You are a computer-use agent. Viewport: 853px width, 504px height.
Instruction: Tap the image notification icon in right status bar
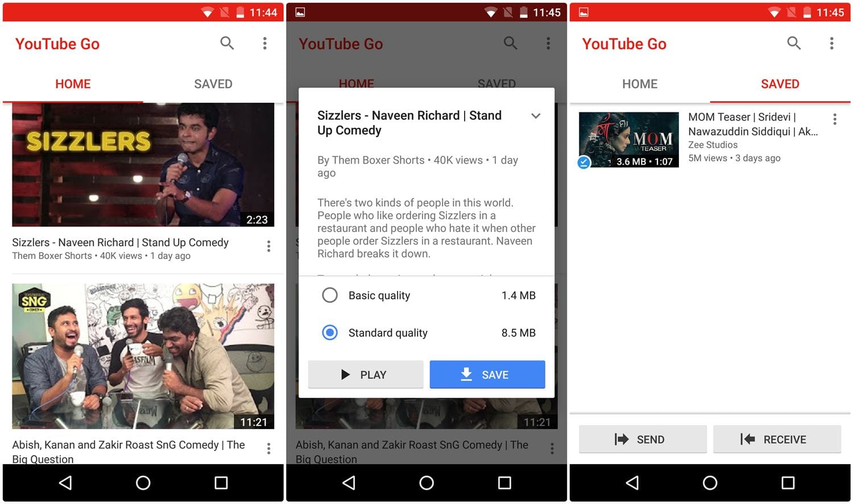coord(583,12)
